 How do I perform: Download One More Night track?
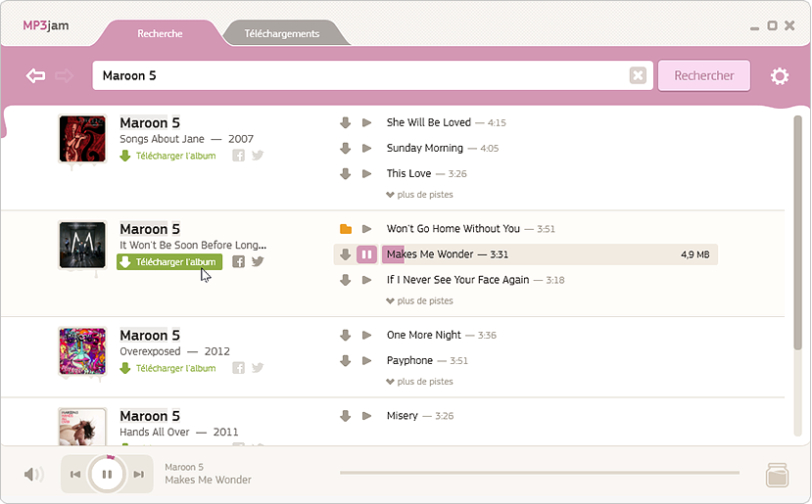(x=346, y=335)
